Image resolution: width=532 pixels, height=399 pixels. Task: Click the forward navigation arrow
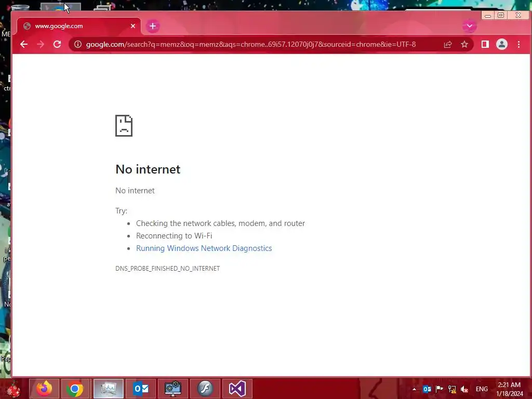coord(41,45)
